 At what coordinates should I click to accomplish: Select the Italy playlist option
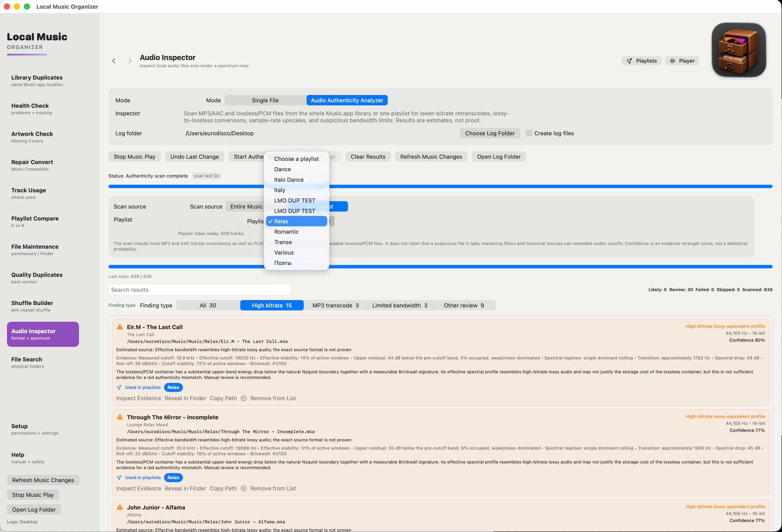click(296, 190)
